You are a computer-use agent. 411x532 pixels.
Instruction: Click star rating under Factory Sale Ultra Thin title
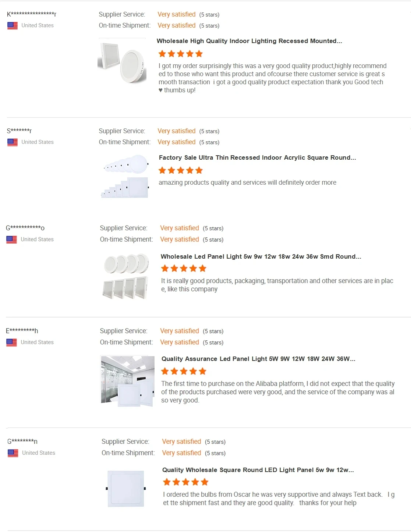click(180, 170)
